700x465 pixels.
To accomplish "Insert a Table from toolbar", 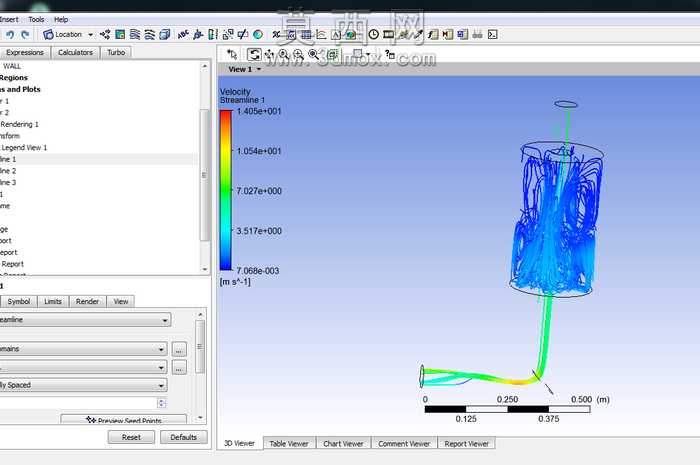I will tap(306, 34).
